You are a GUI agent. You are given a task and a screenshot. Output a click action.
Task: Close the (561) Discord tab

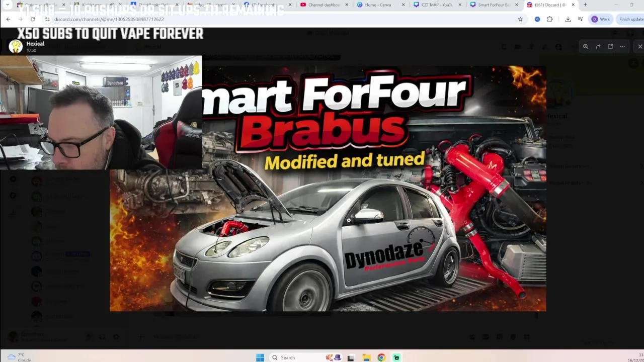point(573,5)
